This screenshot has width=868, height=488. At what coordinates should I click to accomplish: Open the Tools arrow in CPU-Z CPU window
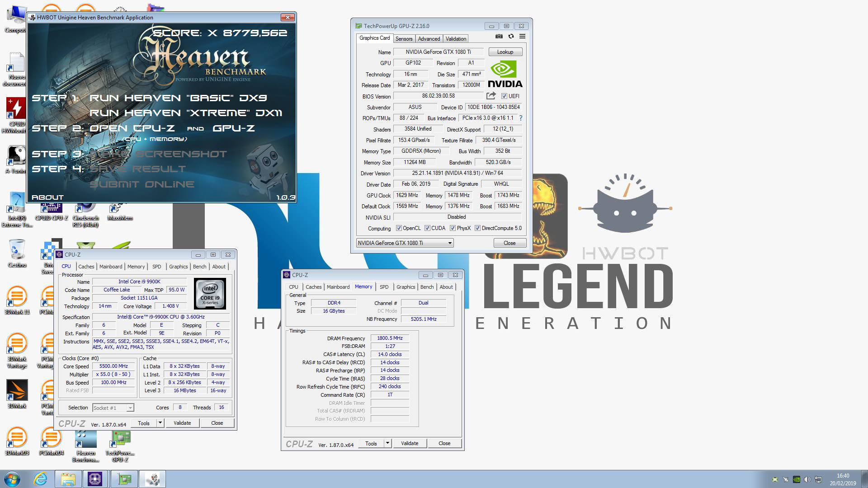[160, 423]
